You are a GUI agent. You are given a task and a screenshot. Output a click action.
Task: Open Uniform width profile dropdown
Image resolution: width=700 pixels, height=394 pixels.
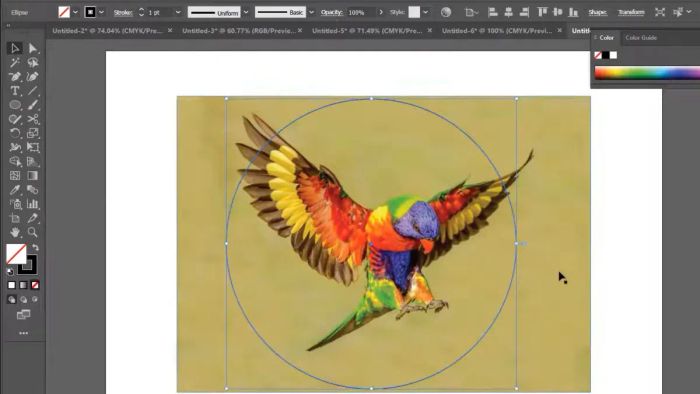[246, 12]
